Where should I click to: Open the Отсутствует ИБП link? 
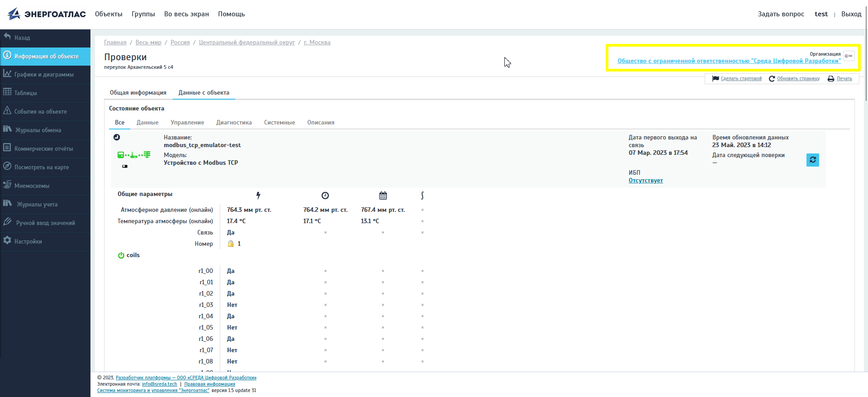pos(645,181)
